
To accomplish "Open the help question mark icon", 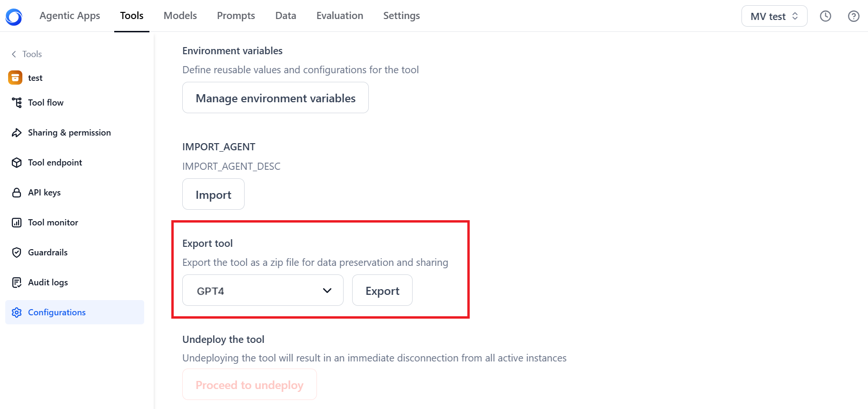I will tap(854, 16).
